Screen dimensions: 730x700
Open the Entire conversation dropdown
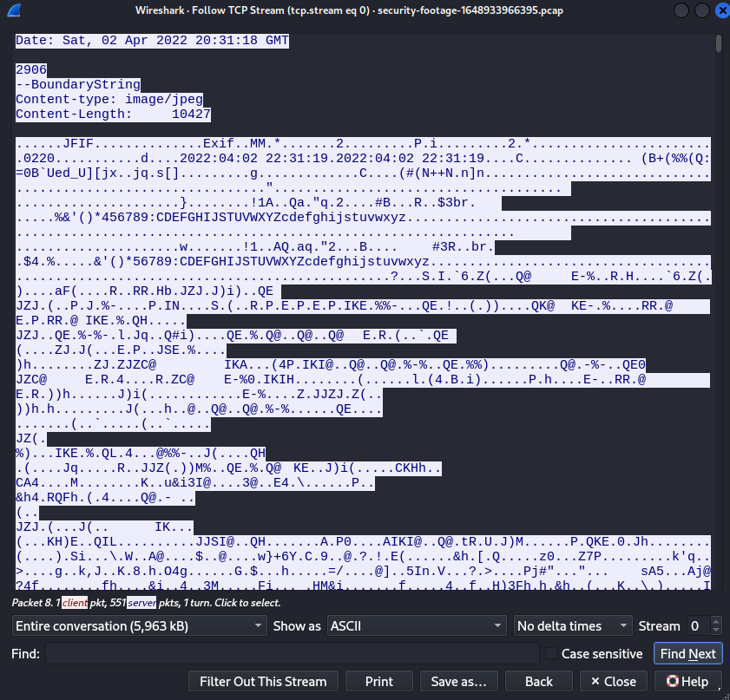pos(139,626)
